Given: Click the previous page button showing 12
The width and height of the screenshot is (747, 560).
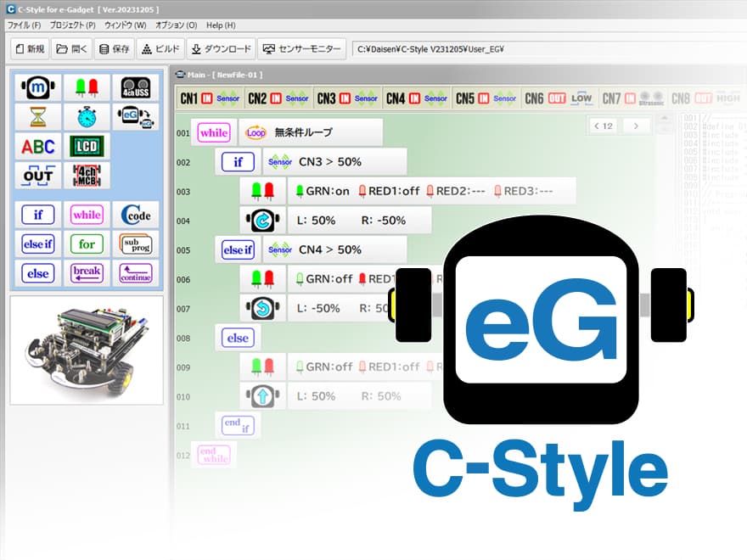Looking at the screenshot, I should [603, 126].
